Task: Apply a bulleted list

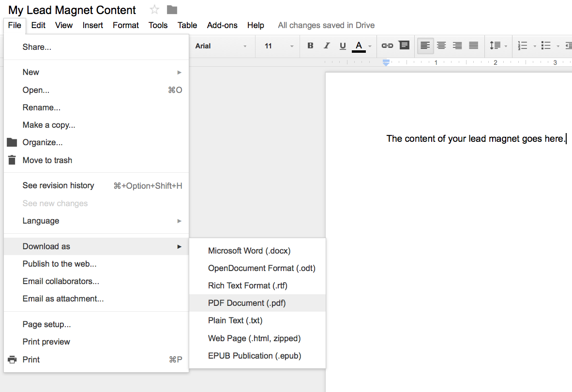Action: coord(546,45)
